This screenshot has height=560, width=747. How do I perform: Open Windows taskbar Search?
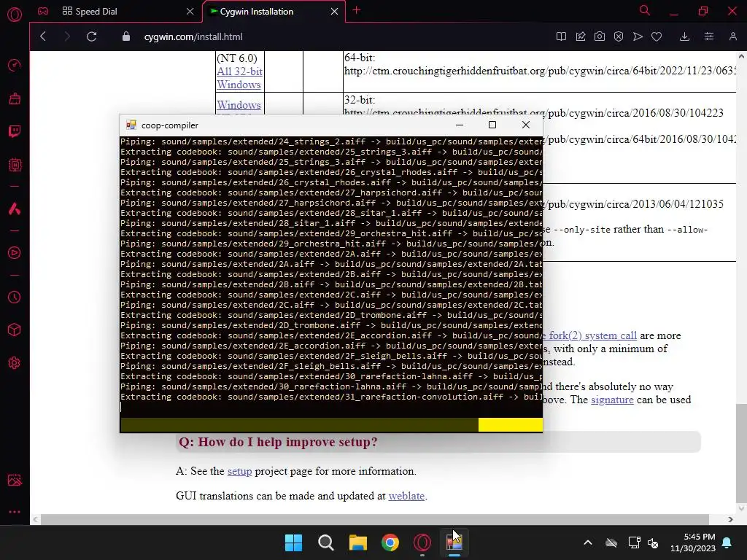(x=326, y=542)
